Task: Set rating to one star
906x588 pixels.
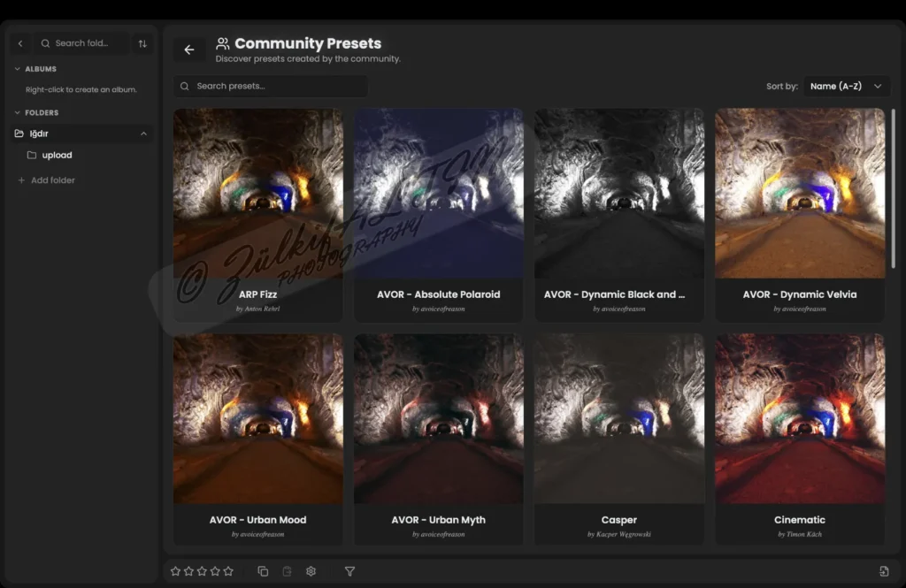Action: pyautogui.click(x=176, y=571)
